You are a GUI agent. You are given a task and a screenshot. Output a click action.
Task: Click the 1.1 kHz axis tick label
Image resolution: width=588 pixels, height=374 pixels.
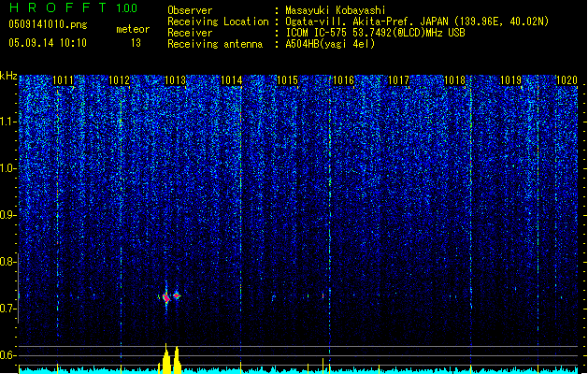click(8, 122)
